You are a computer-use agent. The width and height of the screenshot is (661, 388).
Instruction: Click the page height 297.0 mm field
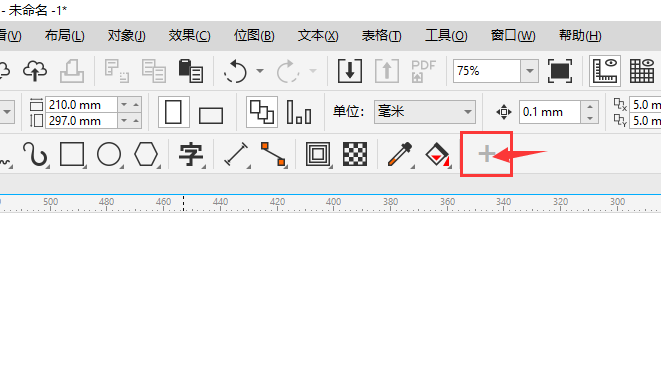pyautogui.click(x=81, y=121)
